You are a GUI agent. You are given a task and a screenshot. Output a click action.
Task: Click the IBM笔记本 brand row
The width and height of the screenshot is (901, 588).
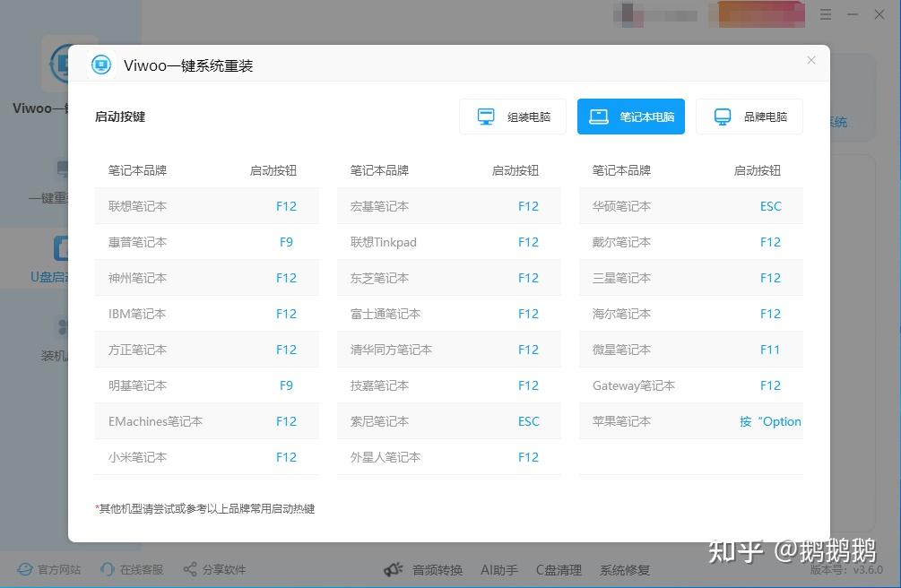[x=207, y=314]
